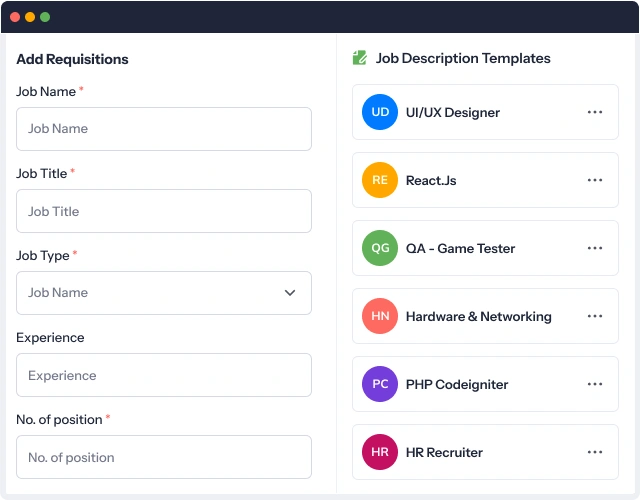This screenshot has height=500, width=640.
Task: Click the HN avatar for Hardware & Networking
Action: tap(380, 316)
